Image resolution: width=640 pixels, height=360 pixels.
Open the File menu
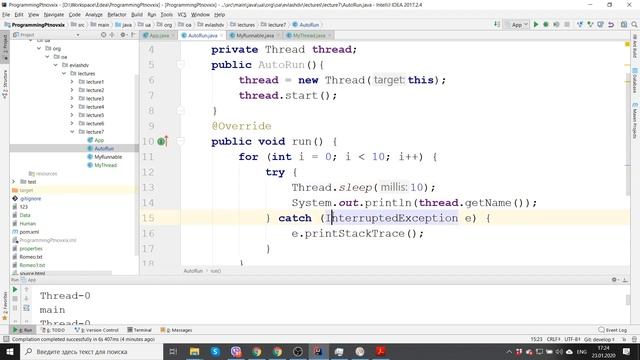(6, 15)
